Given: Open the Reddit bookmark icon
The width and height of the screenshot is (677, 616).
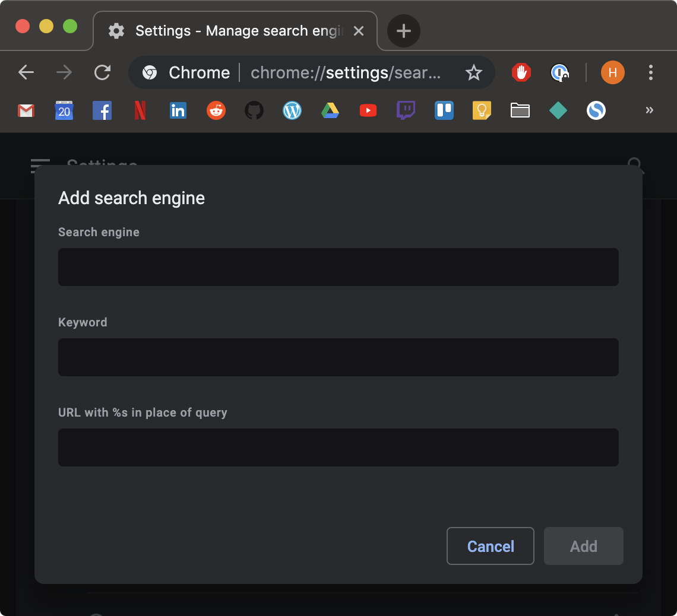Looking at the screenshot, I should (x=216, y=110).
